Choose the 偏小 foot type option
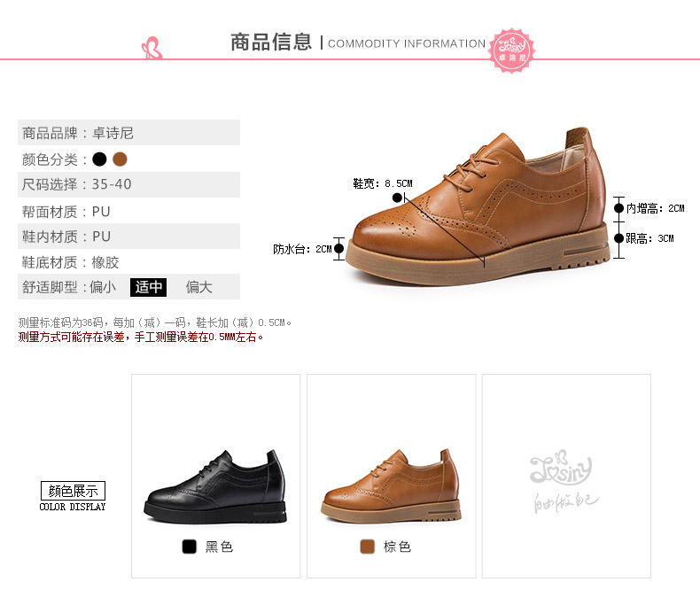700x590 pixels. tap(103, 287)
